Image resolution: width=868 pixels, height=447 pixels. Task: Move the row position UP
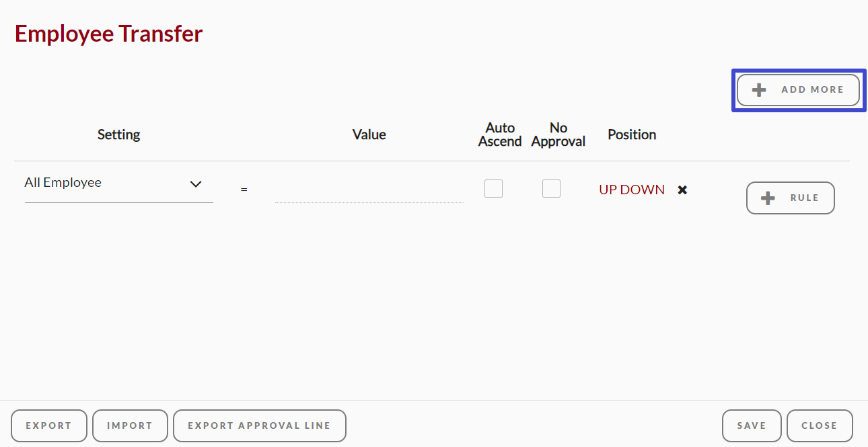coord(608,190)
